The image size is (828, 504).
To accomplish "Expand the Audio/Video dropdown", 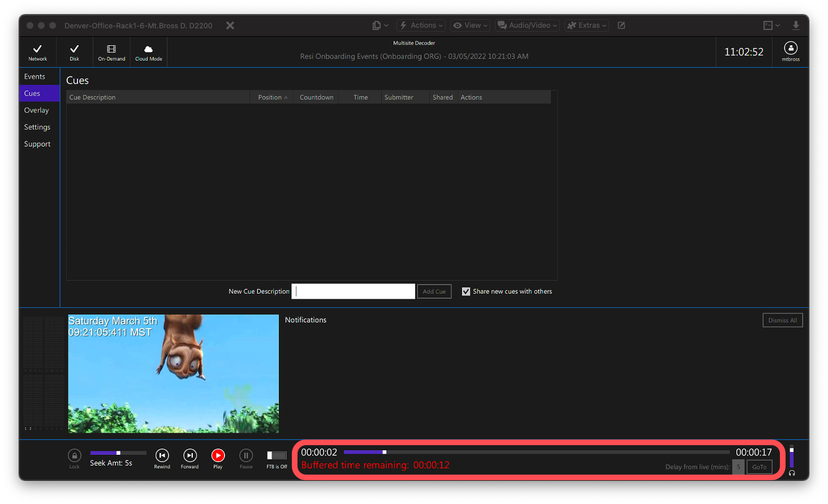I will [x=527, y=25].
